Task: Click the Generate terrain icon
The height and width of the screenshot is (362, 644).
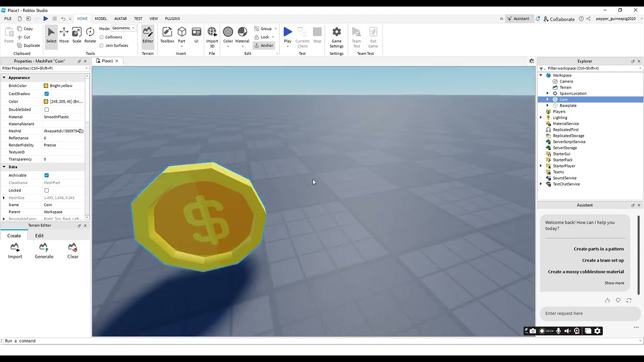Action: (44, 250)
